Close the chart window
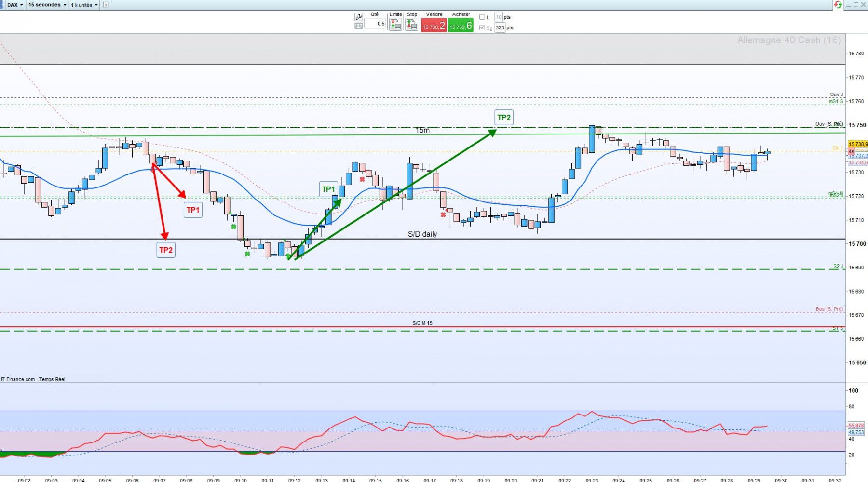 pos(863,5)
